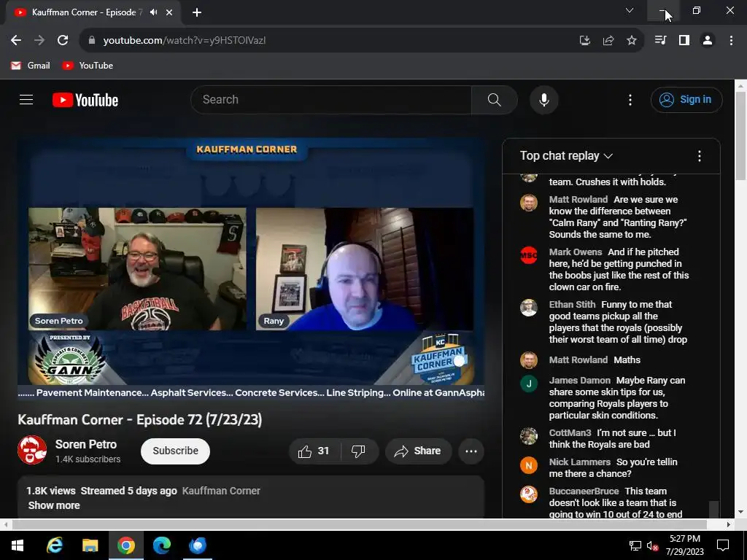This screenshot has width=747, height=560.
Task: Open the Chrome profile icon
Action: tap(708, 41)
